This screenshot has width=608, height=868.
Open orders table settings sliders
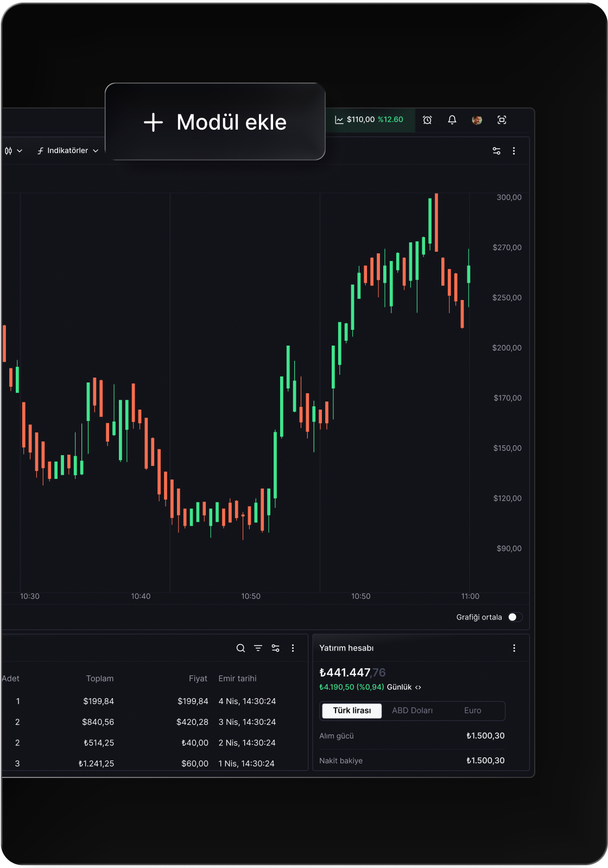pyautogui.click(x=275, y=648)
